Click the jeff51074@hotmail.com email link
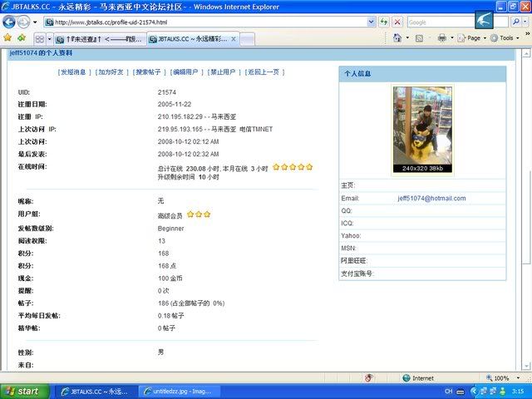This screenshot has height=399, width=532. point(431,199)
